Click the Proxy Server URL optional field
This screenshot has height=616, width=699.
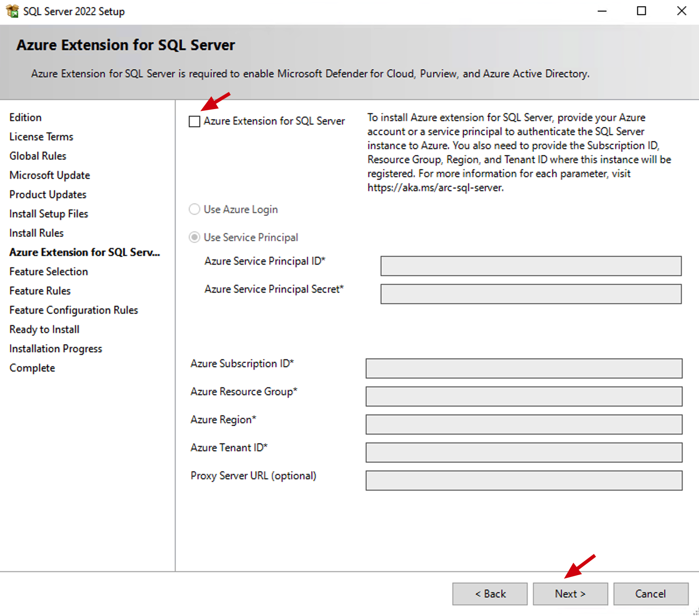tap(524, 481)
